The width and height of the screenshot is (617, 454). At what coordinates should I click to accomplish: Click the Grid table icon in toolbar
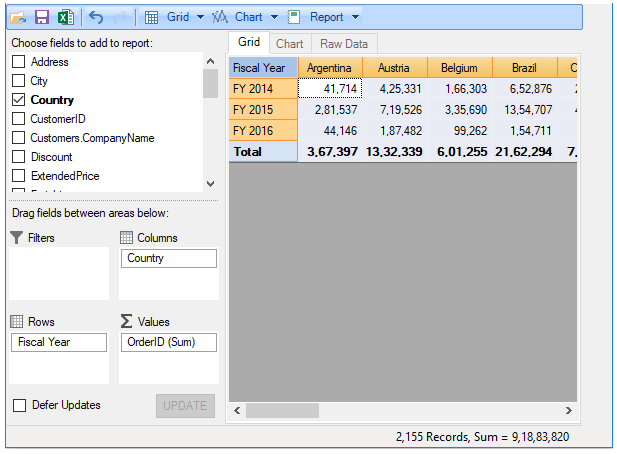tap(152, 17)
